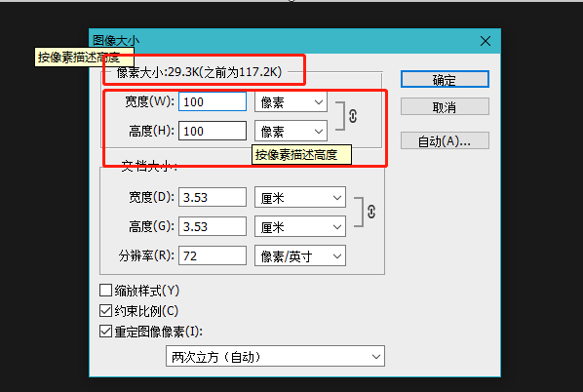Screen dimensions: 583x392
Task: Open the pixel height unit dropdown
Action: pos(291,131)
